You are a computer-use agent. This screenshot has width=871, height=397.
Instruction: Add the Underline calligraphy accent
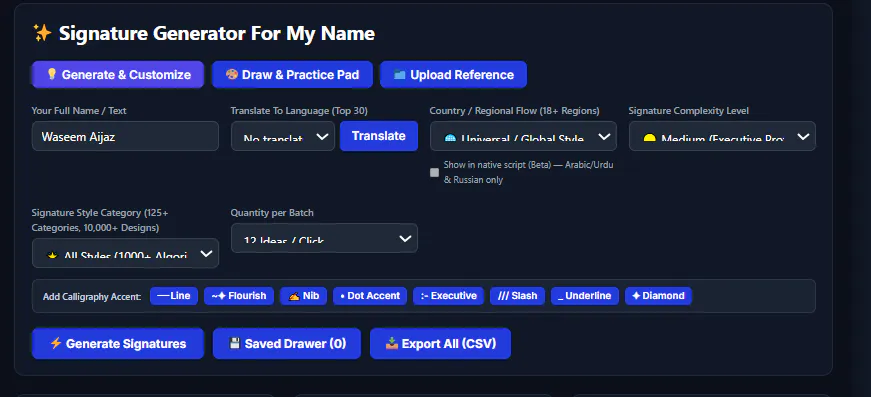(584, 296)
